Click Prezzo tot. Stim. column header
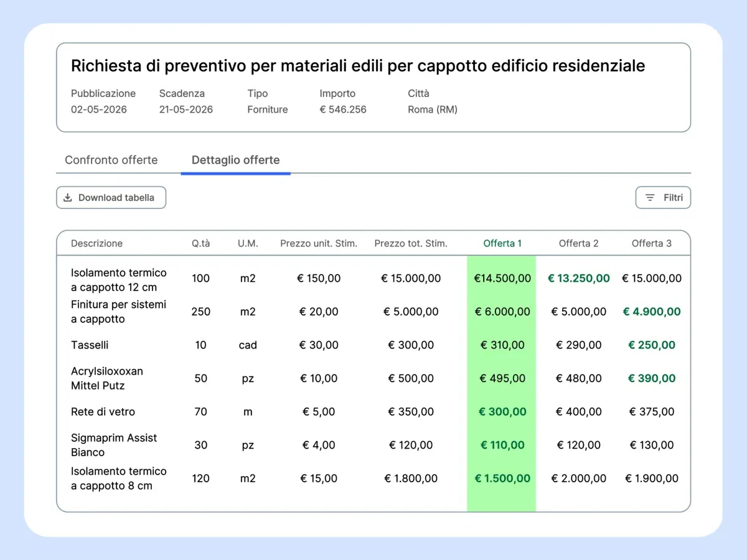Viewport: 747px width, 560px height. 411,243
